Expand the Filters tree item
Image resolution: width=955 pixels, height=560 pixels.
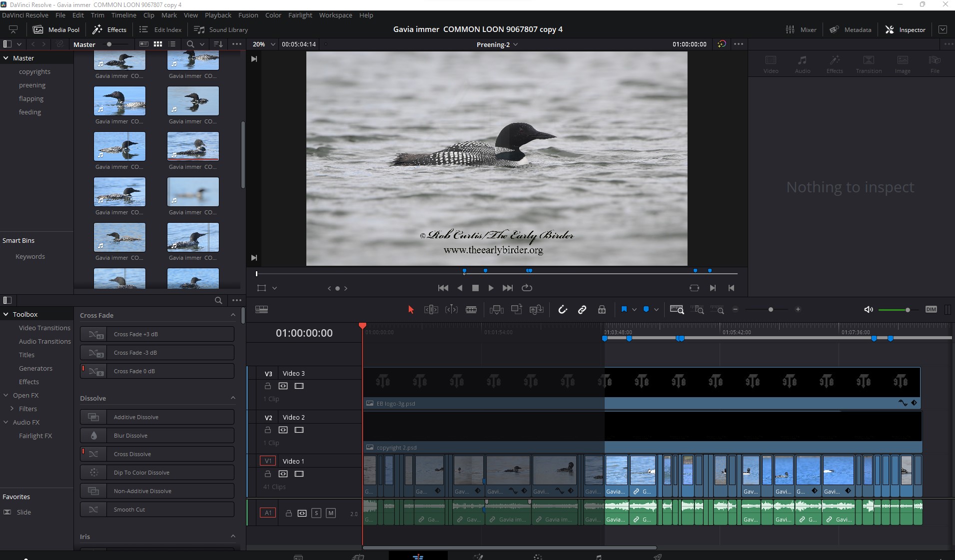(x=12, y=409)
